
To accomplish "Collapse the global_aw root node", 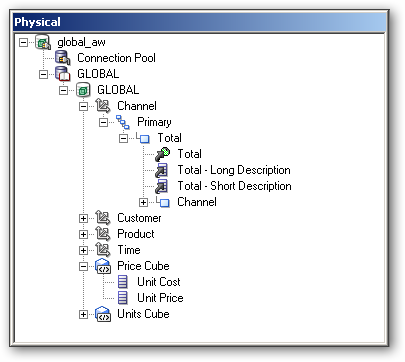I will [x=23, y=42].
